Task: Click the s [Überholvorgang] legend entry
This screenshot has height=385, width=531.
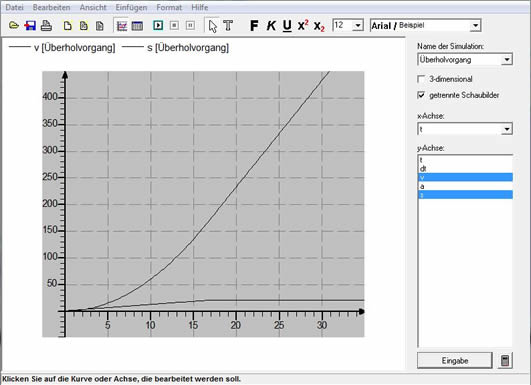Action: [x=175, y=48]
